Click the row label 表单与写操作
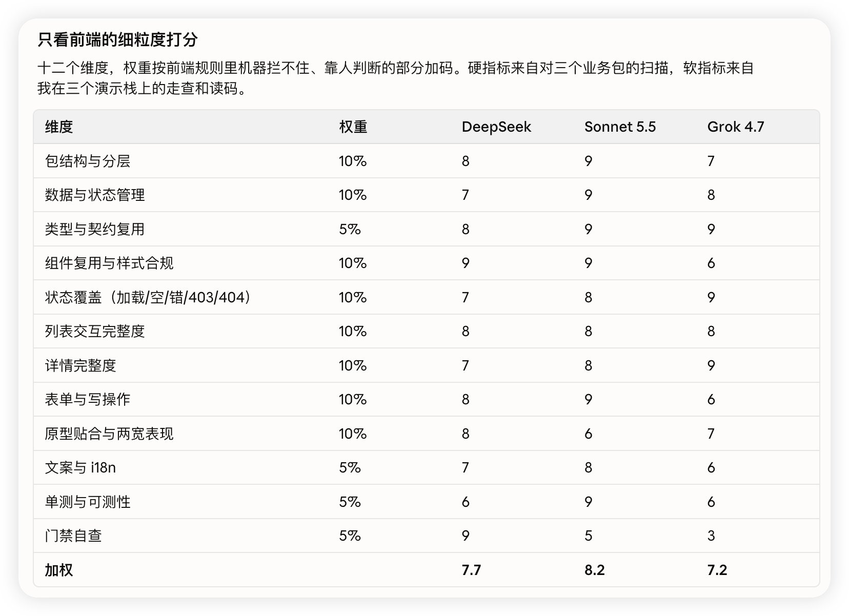849x616 pixels. (x=88, y=399)
